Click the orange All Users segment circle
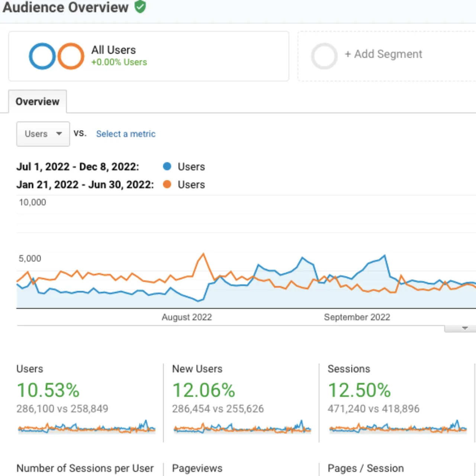The image size is (476, 476). coord(71,56)
